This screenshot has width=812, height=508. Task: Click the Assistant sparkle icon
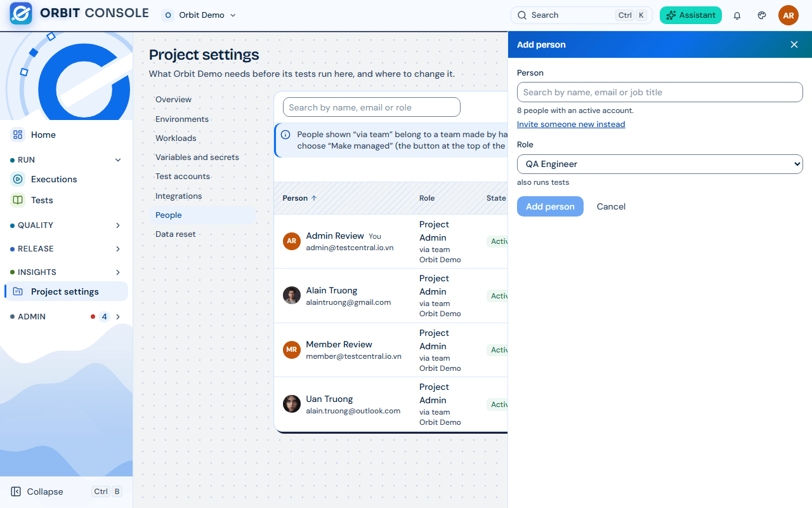671,15
